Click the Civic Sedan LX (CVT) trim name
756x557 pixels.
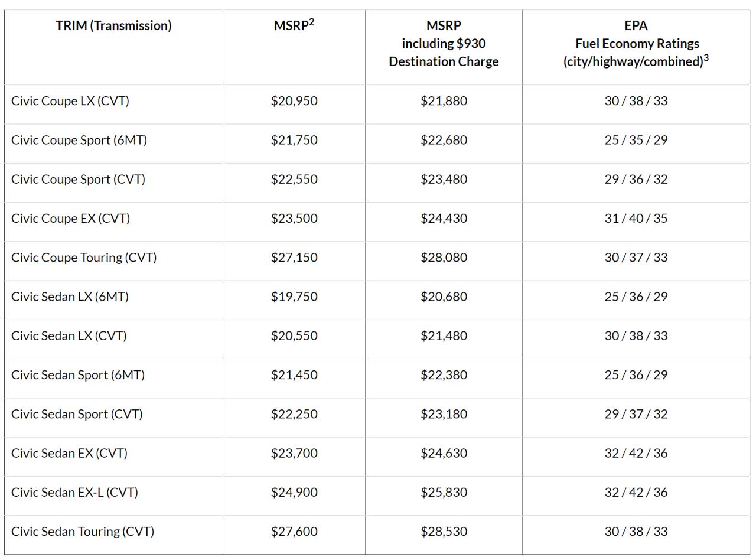(69, 335)
